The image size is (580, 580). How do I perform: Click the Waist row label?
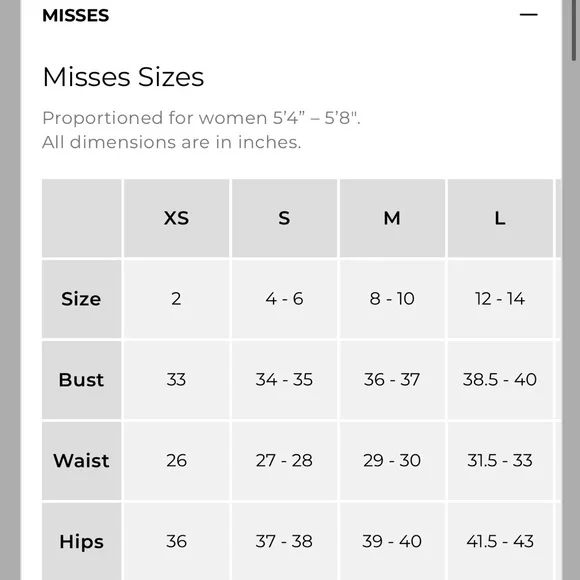(81, 461)
